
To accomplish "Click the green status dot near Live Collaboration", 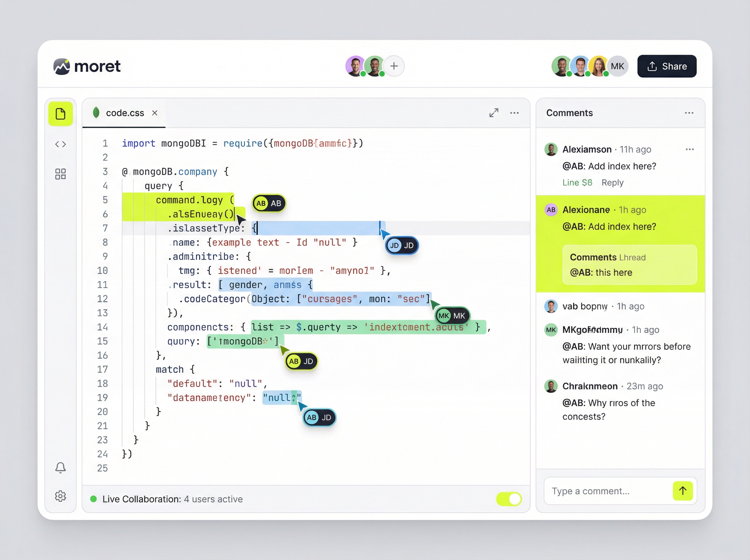I will pyautogui.click(x=93, y=499).
